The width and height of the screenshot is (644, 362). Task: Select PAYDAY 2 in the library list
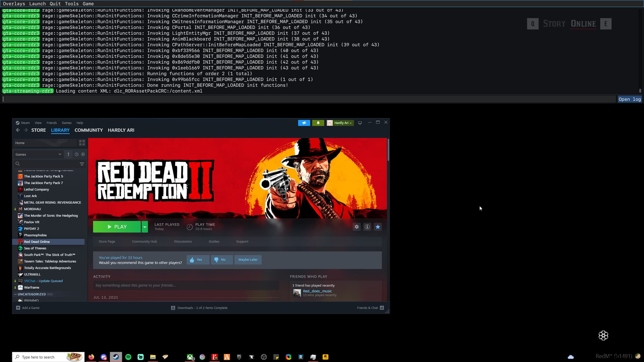pyautogui.click(x=32, y=229)
